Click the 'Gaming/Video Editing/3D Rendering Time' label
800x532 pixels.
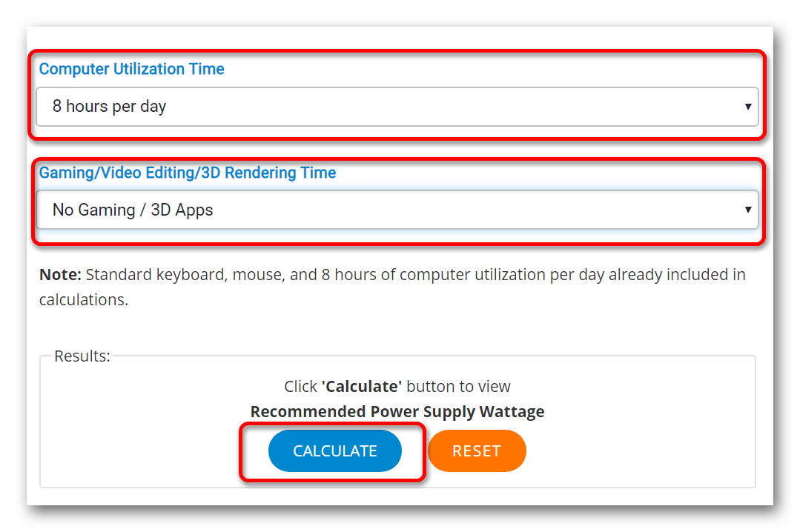point(188,173)
